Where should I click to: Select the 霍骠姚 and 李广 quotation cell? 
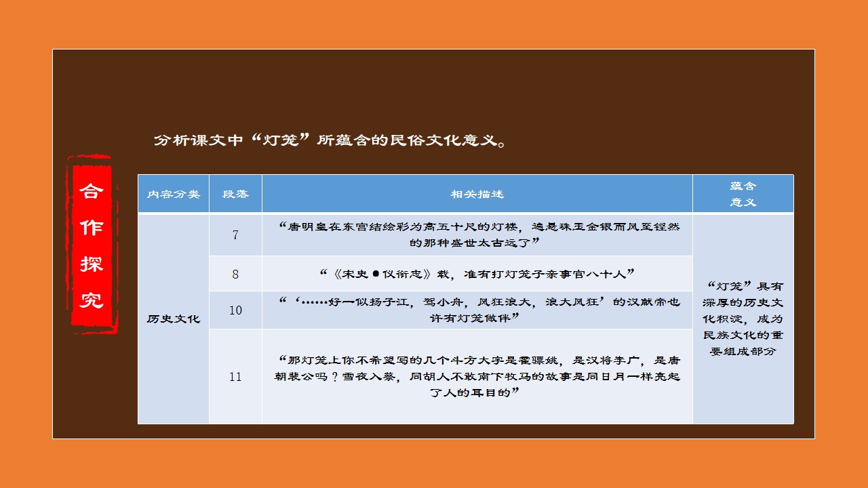(x=477, y=377)
